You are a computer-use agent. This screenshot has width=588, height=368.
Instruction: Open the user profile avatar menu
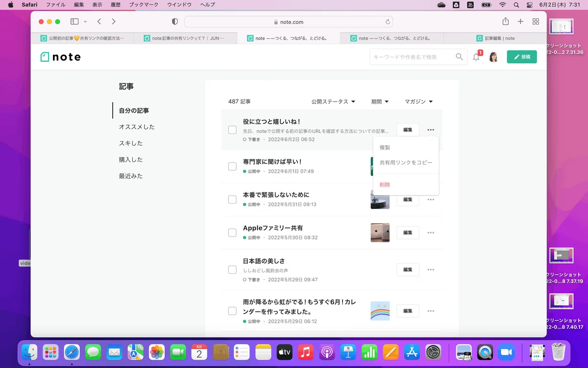click(493, 57)
